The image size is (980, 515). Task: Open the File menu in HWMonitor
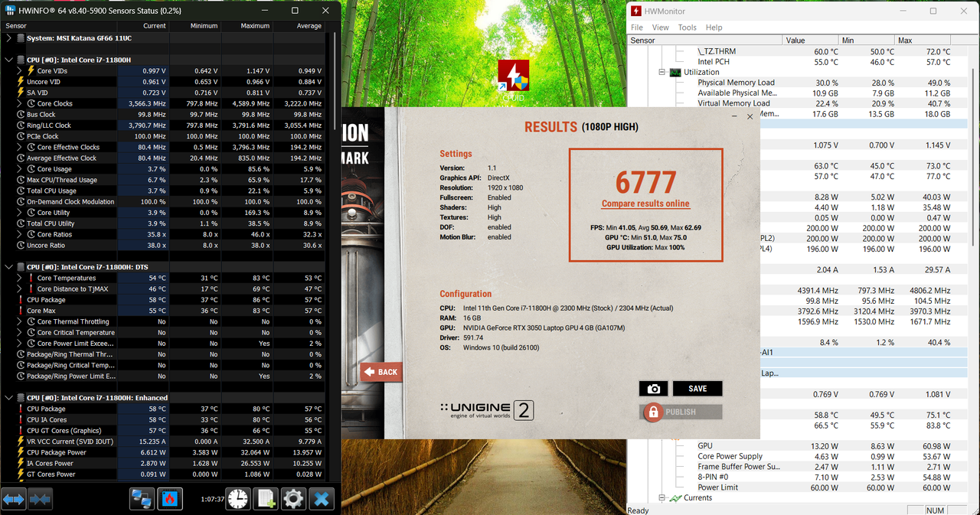(x=637, y=28)
